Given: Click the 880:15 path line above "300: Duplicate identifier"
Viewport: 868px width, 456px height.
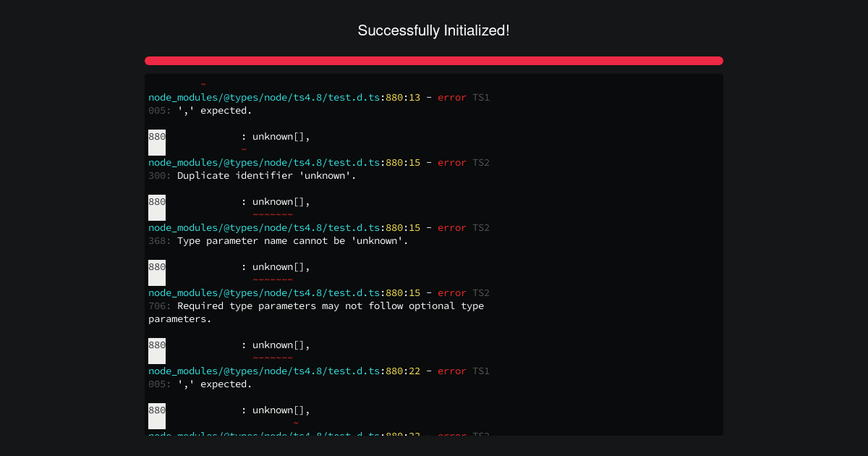Looking at the screenshot, I should 319,162.
